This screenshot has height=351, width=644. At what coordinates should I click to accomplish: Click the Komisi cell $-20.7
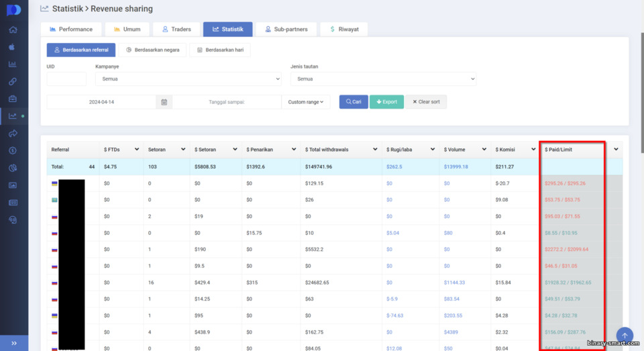[x=502, y=183]
